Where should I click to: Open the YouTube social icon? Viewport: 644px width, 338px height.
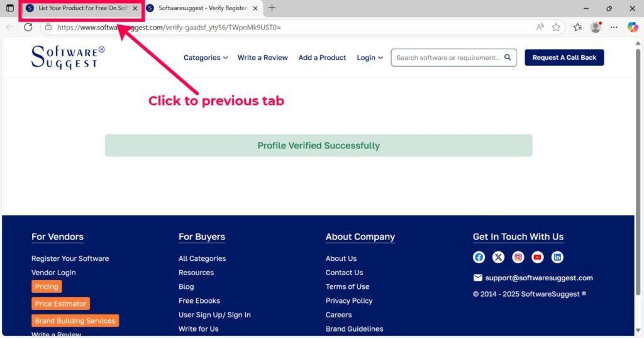(537, 257)
